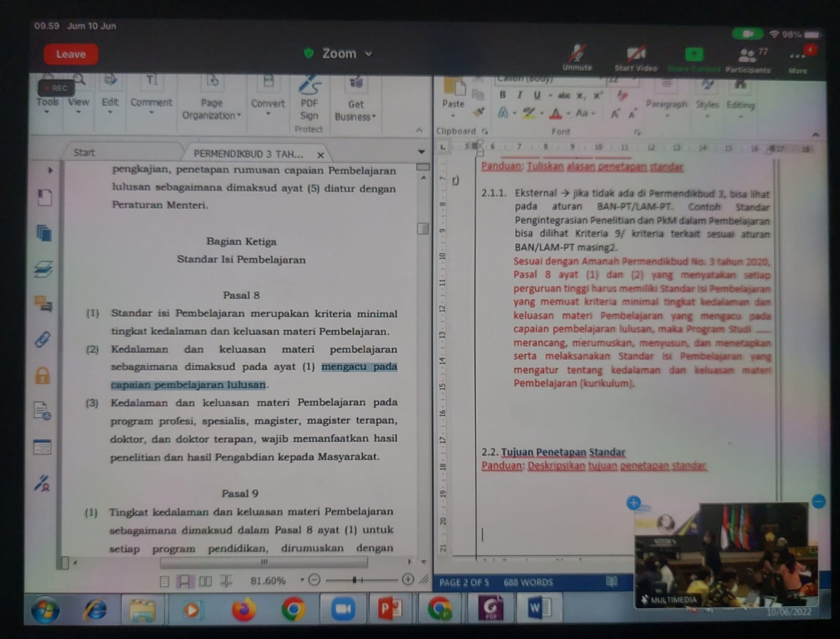Open Firefox from the taskbar
Image resolution: width=840 pixels, height=639 pixels.
(244, 609)
